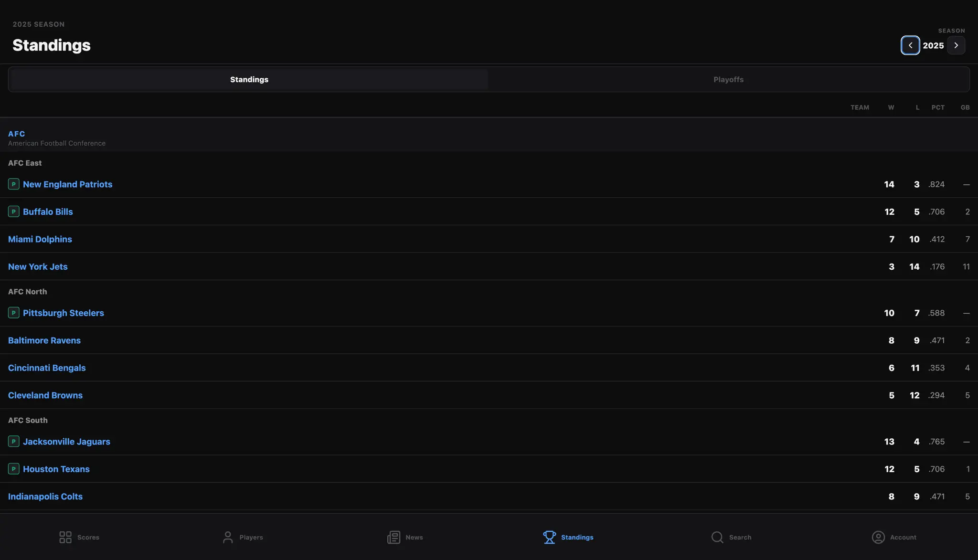Viewport: 978px width, 560px height.
Task: Click the PCT column header
Action: 938,107
